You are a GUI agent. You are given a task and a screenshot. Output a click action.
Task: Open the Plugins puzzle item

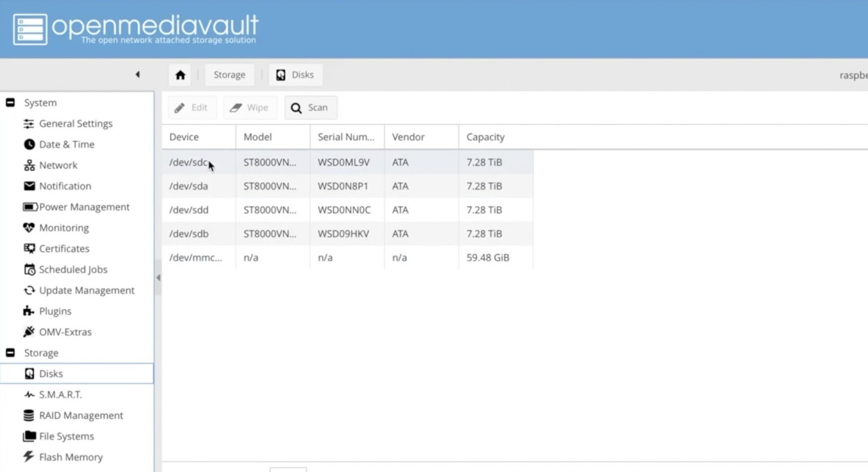(x=55, y=311)
